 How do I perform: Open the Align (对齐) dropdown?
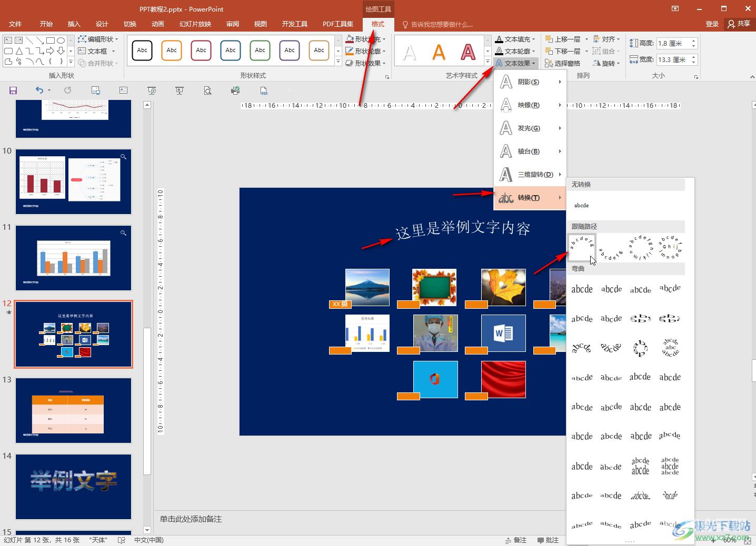pyautogui.click(x=606, y=39)
